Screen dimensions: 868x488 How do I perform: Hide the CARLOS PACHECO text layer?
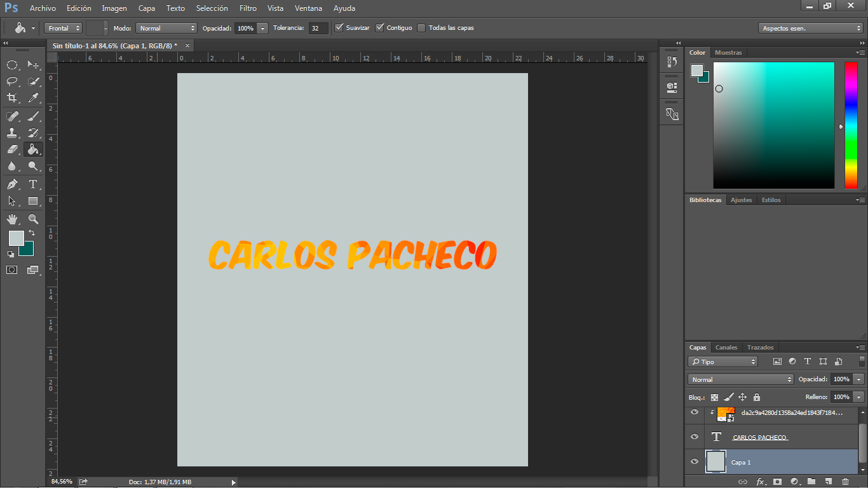[x=695, y=437]
